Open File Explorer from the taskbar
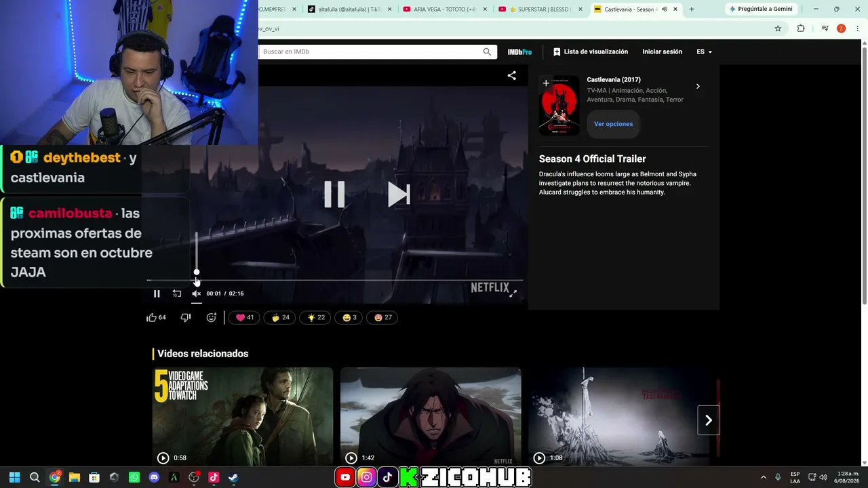Screen dimensions: 868x488 coord(75,477)
